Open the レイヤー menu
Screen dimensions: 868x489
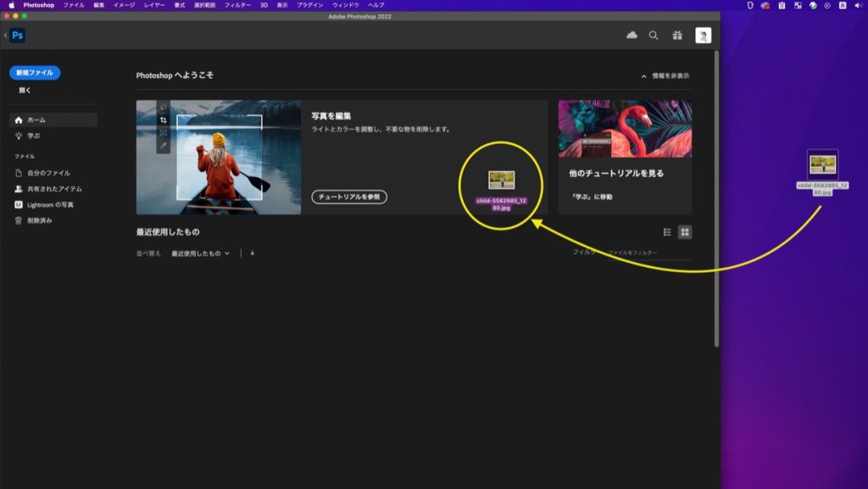[154, 5]
